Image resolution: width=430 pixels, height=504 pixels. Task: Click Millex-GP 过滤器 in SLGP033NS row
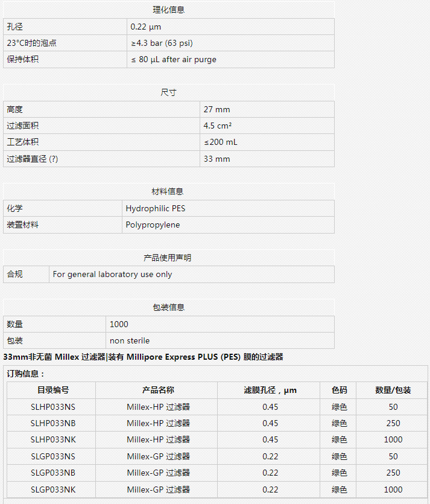[x=158, y=456]
